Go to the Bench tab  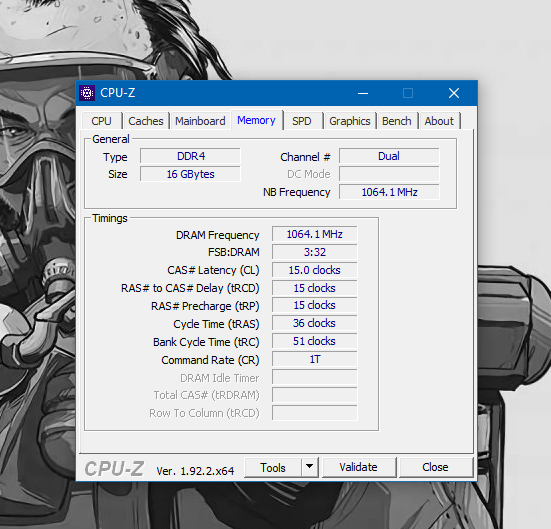tap(397, 121)
